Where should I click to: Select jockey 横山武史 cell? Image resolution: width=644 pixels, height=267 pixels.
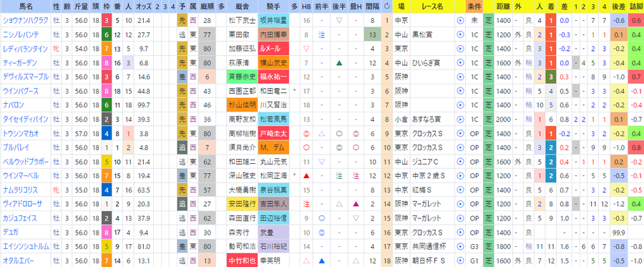click(x=273, y=63)
